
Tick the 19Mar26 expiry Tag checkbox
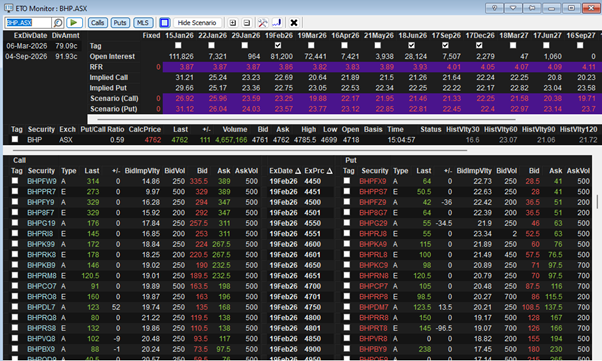pos(311,45)
